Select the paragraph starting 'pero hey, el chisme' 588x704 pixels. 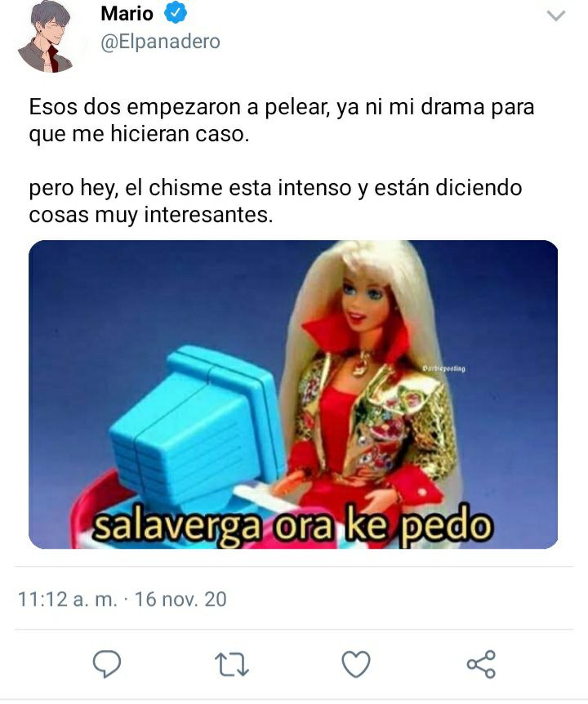(275, 201)
